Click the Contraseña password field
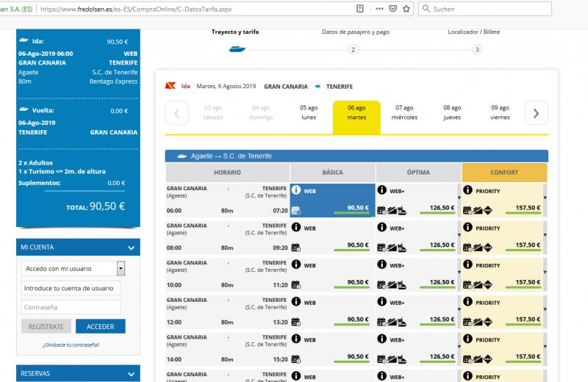The width and height of the screenshot is (588, 382). (x=71, y=307)
